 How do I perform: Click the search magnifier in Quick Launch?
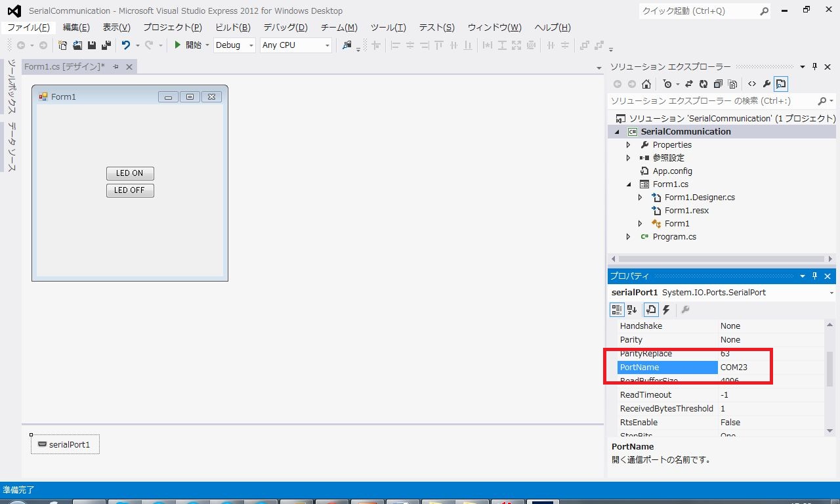pos(764,11)
